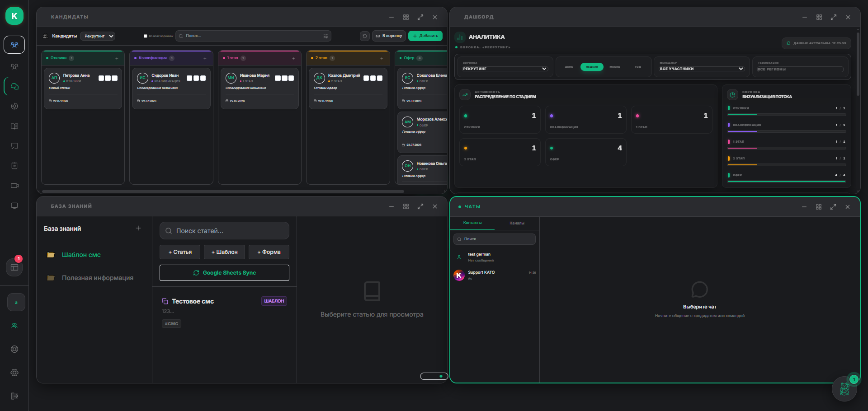This screenshot has width=868, height=411.
Task: Open the analytics pie chart sidebar icon
Action: [x=14, y=106]
